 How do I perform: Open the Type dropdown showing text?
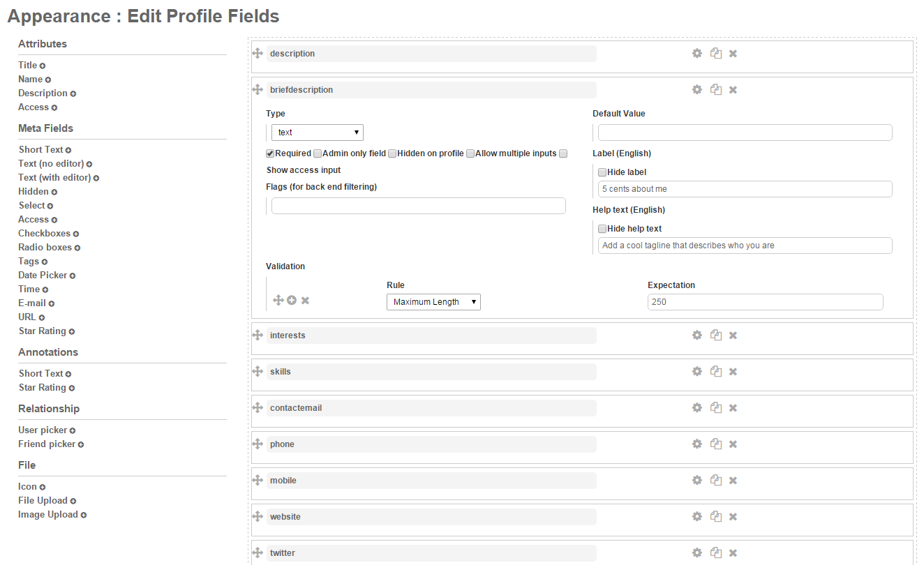318,133
